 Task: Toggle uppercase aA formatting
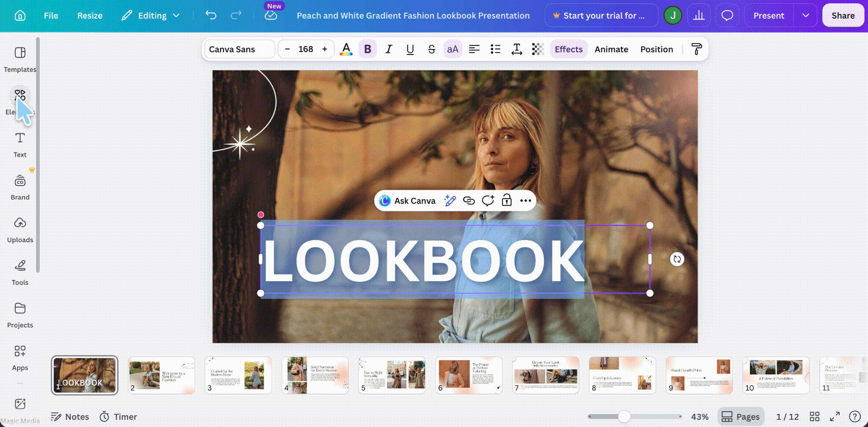click(453, 49)
